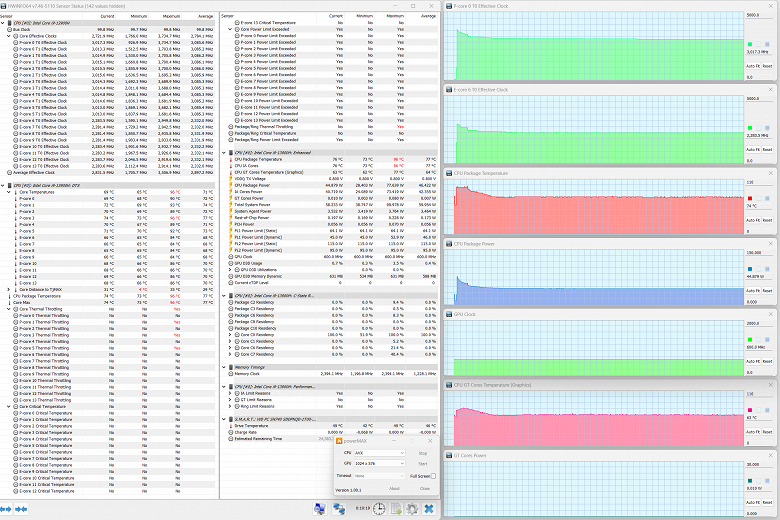Image resolution: width=780 pixels, height=520 pixels.
Task: Click the expand columns arrows icon in HWiNFO
Action: pos(5,509)
